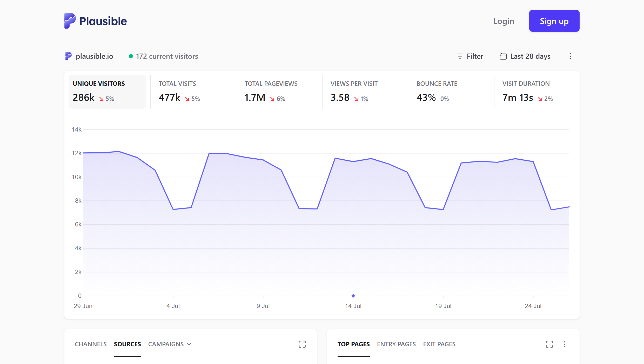This screenshot has height=364, width=644.
Task: Click the green current visitors indicator dot
Action: tap(131, 56)
